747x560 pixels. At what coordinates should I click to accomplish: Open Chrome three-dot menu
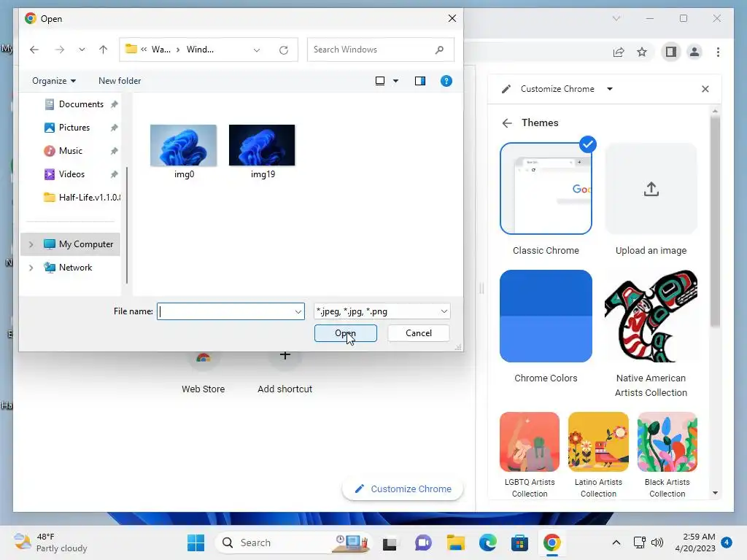pyautogui.click(x=718, y=52)
